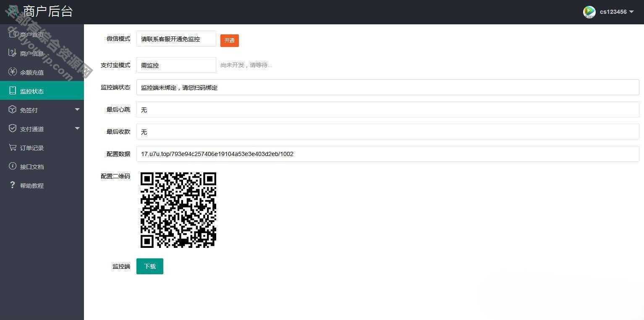The image size is (644, 320).
Task: Click the green 下载 button
Action: [x=150, y=266]
